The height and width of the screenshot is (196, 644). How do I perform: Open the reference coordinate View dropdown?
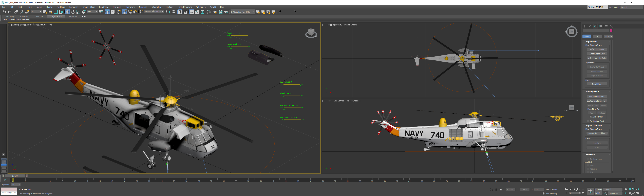click(x=92, y=11)
